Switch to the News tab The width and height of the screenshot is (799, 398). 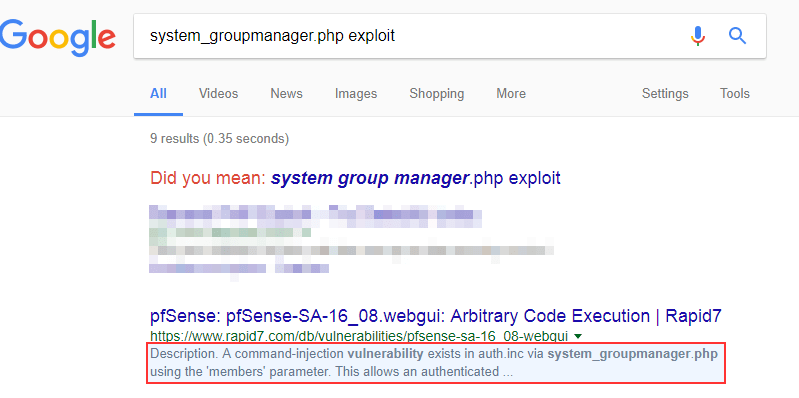coord(286,94)
